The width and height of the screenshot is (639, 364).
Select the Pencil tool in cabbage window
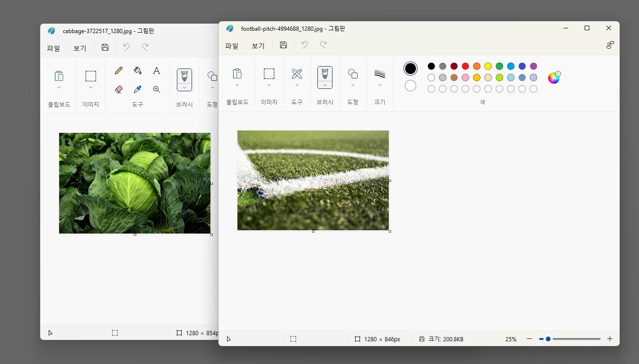[119, 70]
